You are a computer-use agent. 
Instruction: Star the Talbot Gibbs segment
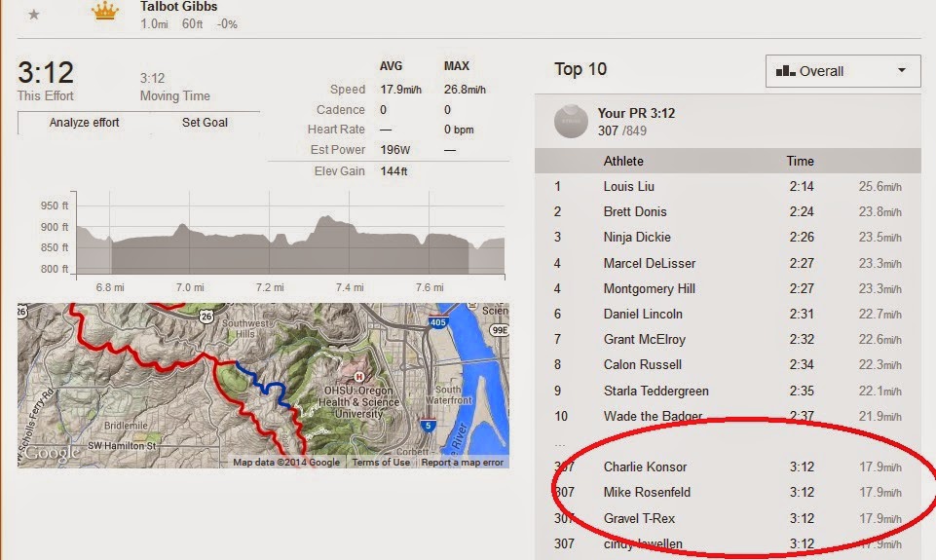(x=34, y=15)
